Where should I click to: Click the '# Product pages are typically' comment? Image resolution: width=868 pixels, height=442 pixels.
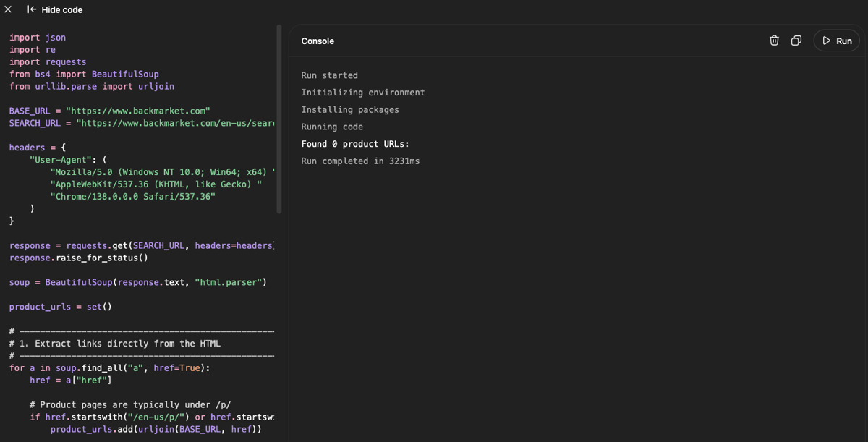[x=130, y=405]
